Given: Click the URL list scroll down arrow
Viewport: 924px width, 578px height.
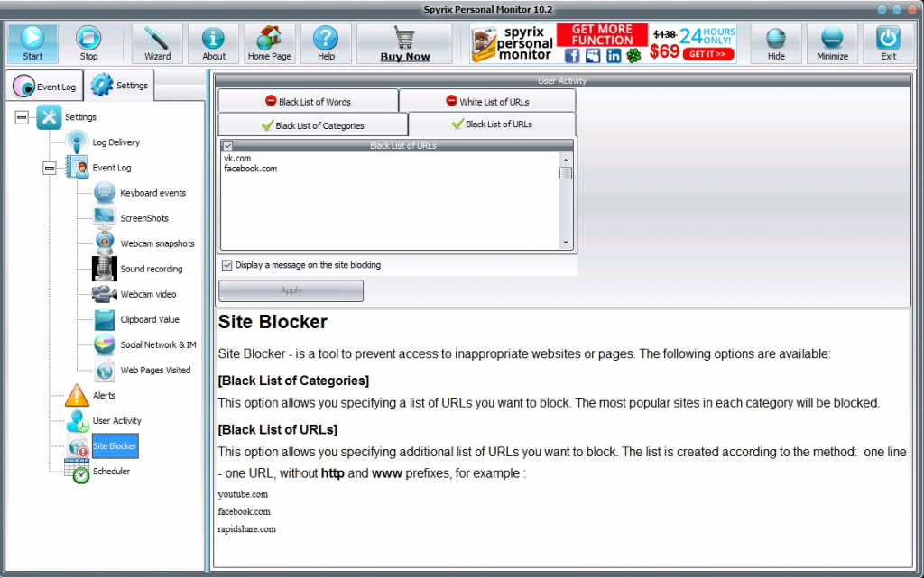Looking at the screenshot, I should (566, 243).
